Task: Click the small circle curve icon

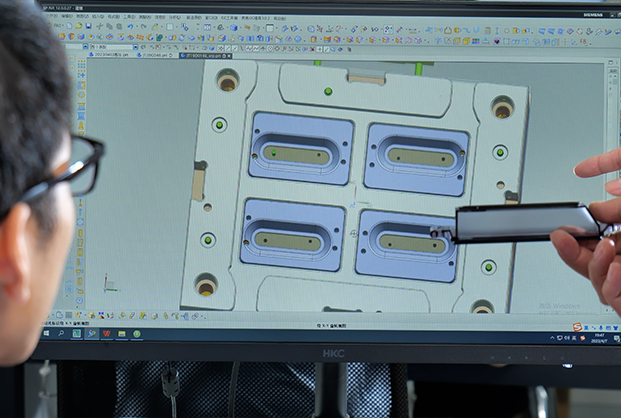Action: point(507,31)
